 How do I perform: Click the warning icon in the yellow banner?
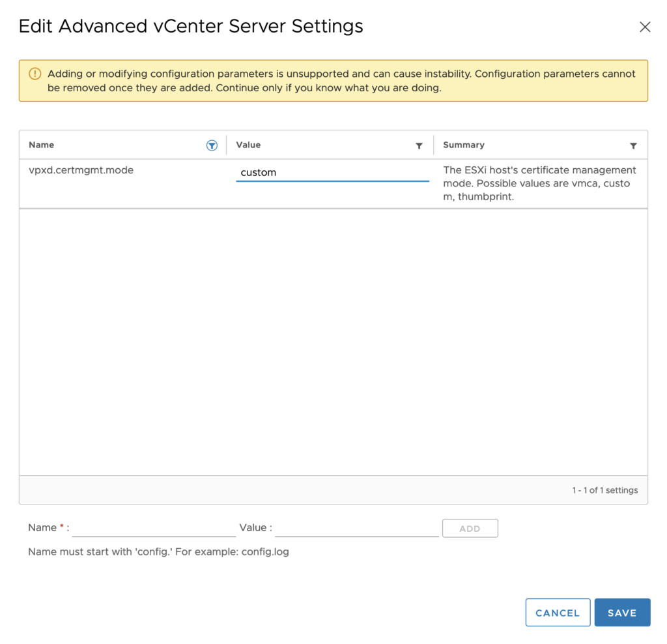[35, 74]
